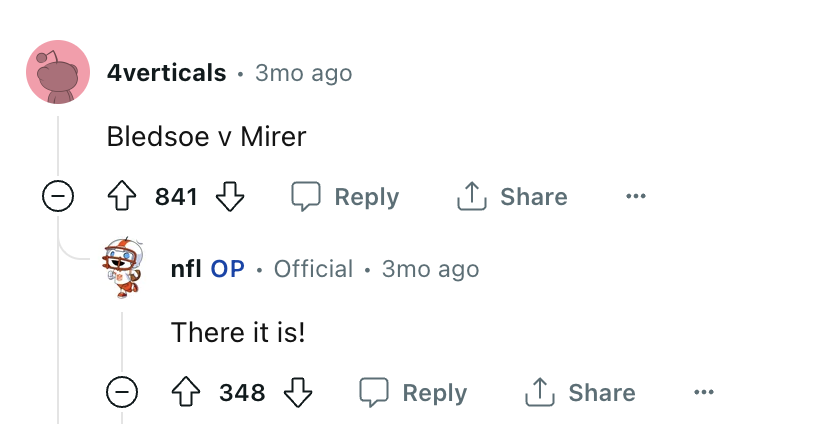836x424 pixels.
Task: Collapse the nfl reply thread
Action: [x=122, y=393]
